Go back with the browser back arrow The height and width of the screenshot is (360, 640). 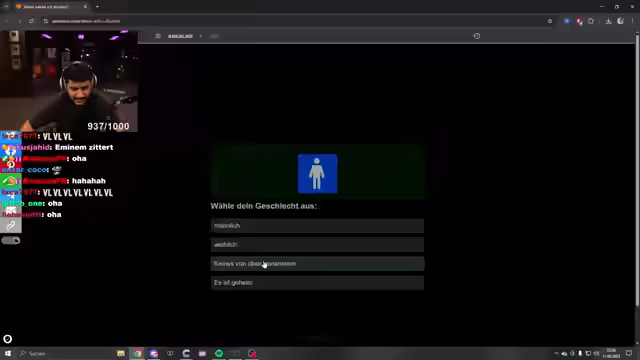7,21
